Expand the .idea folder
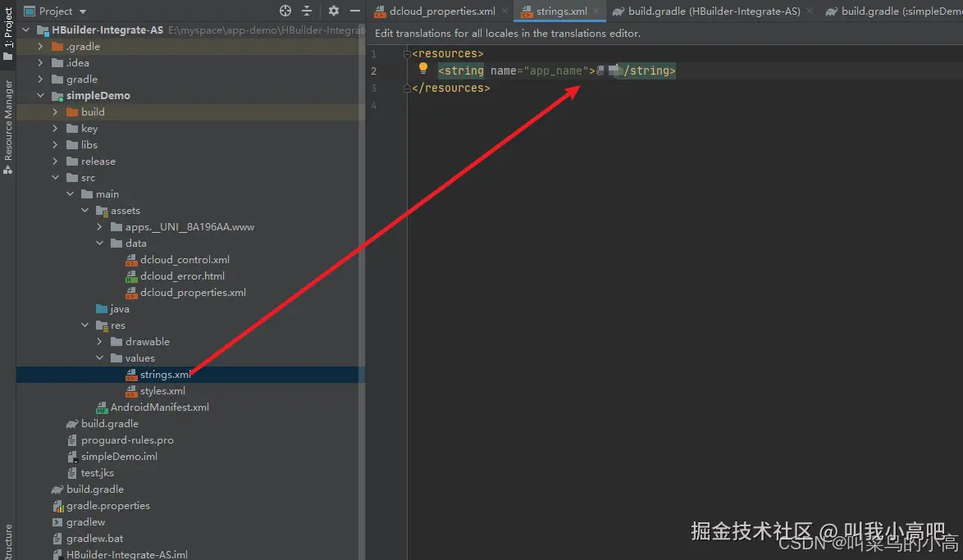Screen dimensions: 963x560 (40, 62)
